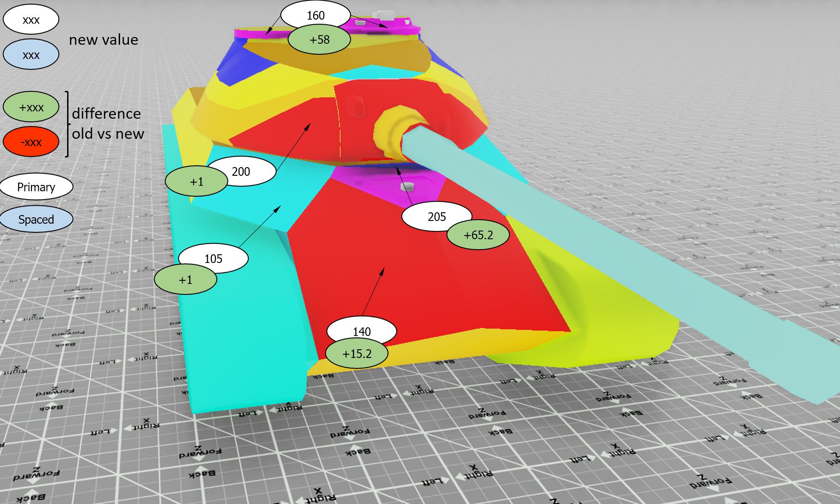The image size is (840, 504).
Task: Click the white "xxx" legend oval
Action: [31, 20]
